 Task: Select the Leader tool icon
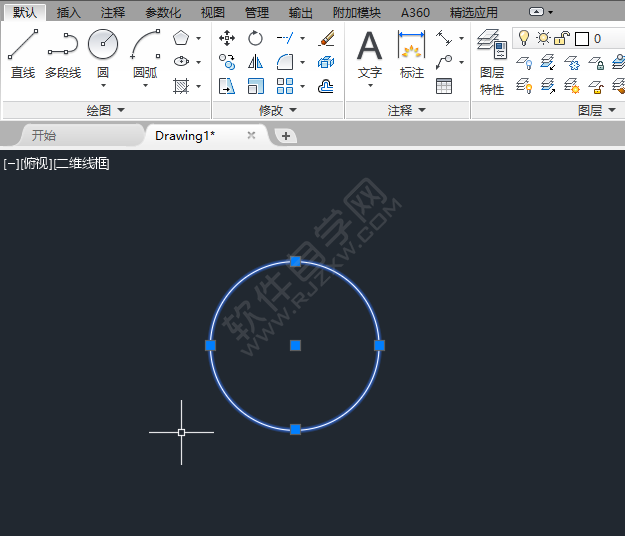point(444,62)
